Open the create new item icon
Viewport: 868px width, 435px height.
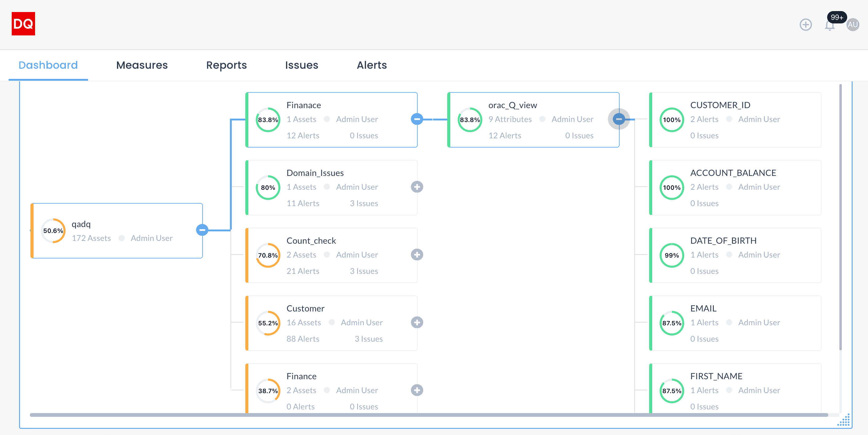(806, 25)
